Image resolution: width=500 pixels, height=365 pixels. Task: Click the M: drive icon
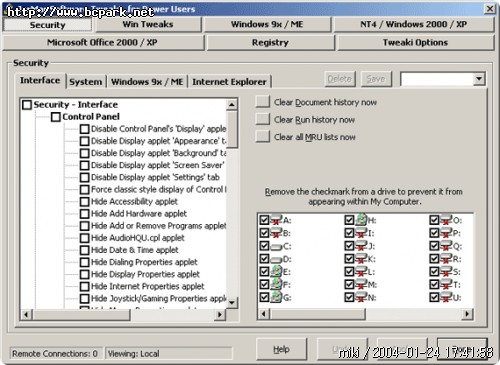pyautogui.click(x=361, y=284)
